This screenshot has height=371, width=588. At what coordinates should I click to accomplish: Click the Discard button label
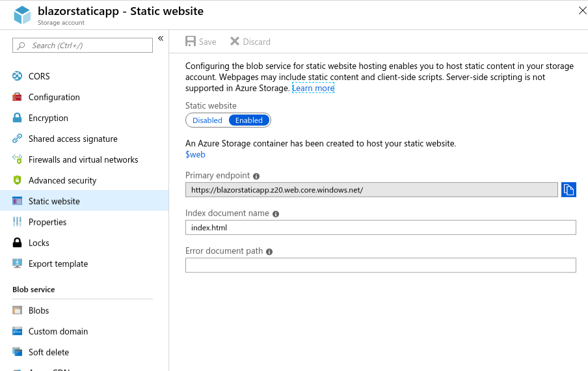256,42
